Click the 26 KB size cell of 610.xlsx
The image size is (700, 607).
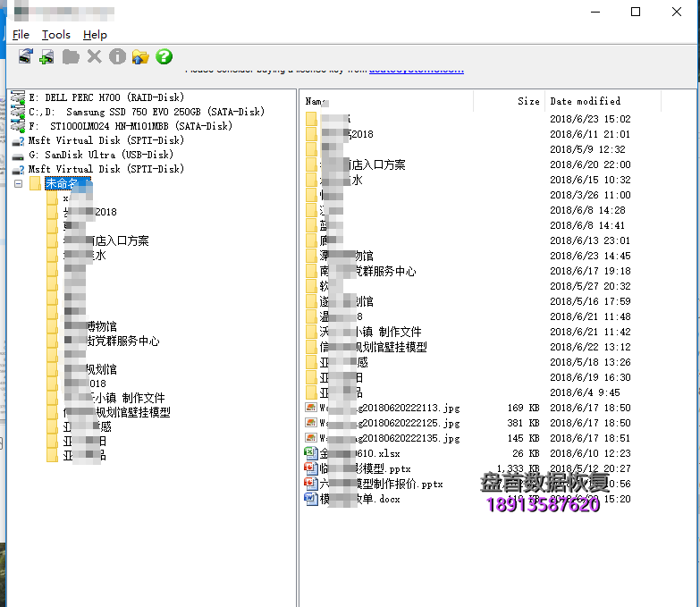point(526,453)
